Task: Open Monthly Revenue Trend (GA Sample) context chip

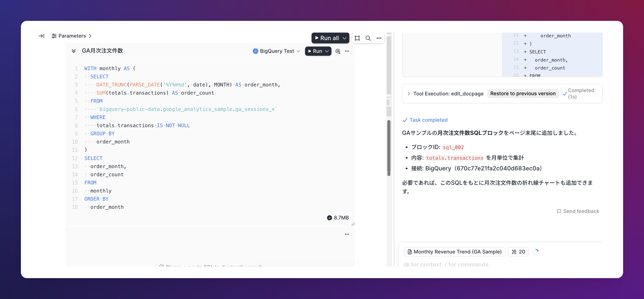Action: click(x=454, y=252)
